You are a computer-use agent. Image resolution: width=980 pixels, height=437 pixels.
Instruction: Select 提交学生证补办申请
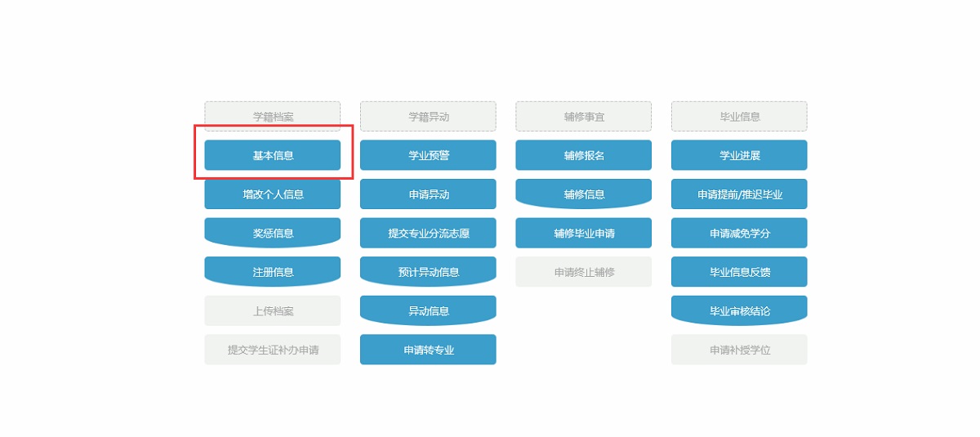pyautogui.click(x=272, y=350)
